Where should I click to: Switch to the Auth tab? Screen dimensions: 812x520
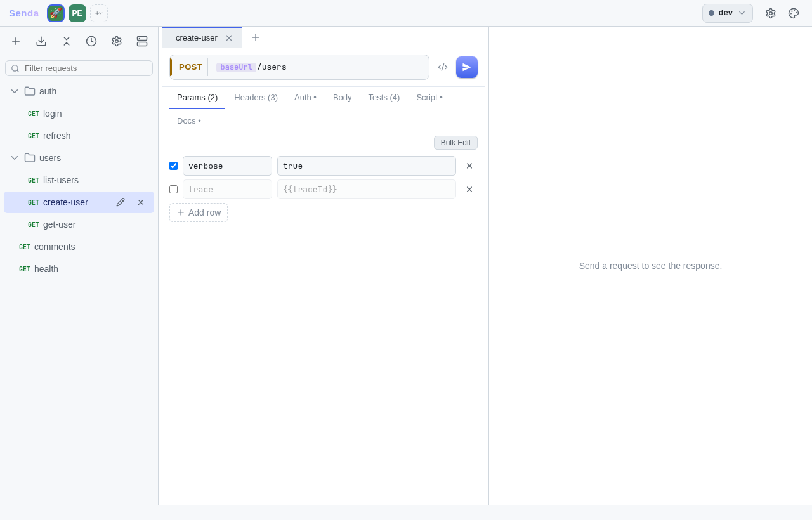(x=305, y=98)
